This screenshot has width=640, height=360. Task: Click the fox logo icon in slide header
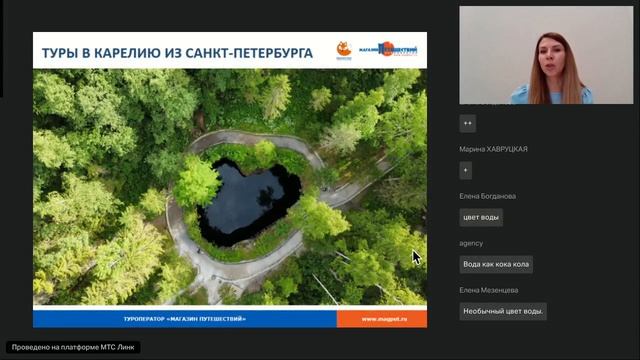click(x=344, y=51)
